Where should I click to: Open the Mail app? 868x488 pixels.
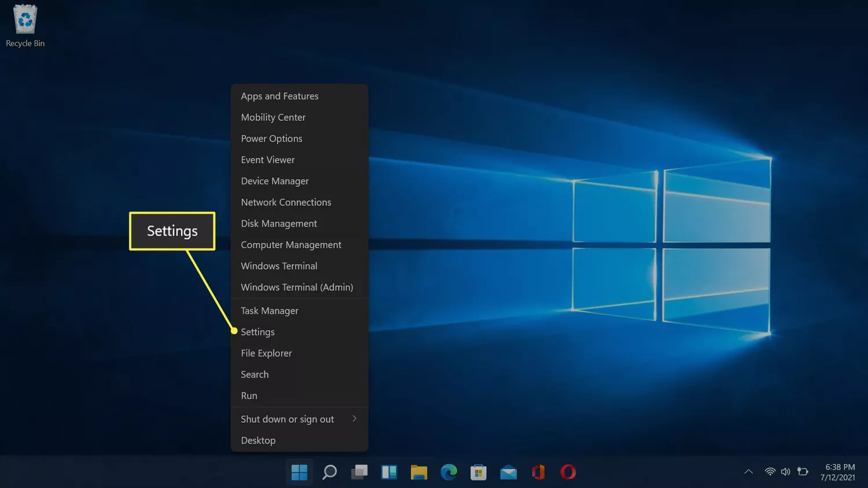pyautogui.click(x=508, y=472)
